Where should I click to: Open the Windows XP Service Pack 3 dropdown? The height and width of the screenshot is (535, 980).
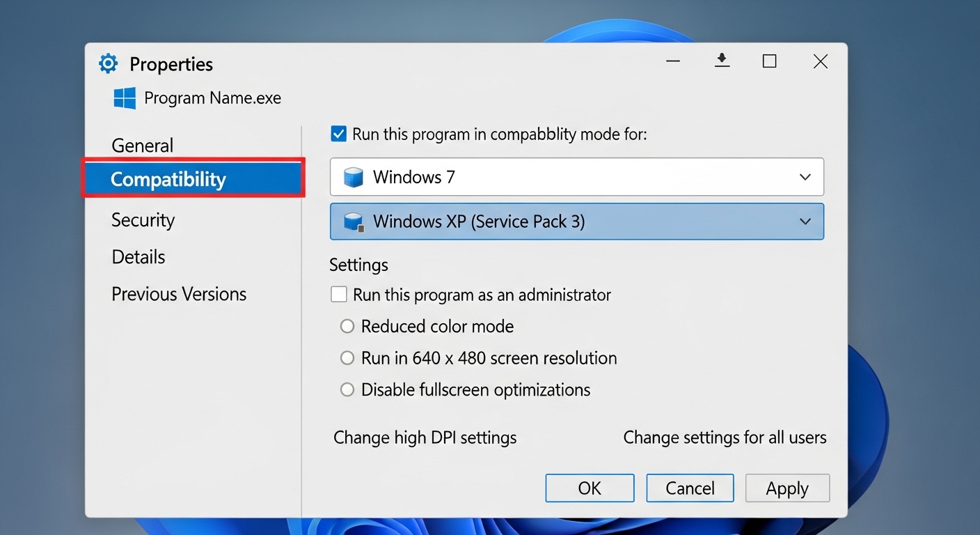coord(805,222)
